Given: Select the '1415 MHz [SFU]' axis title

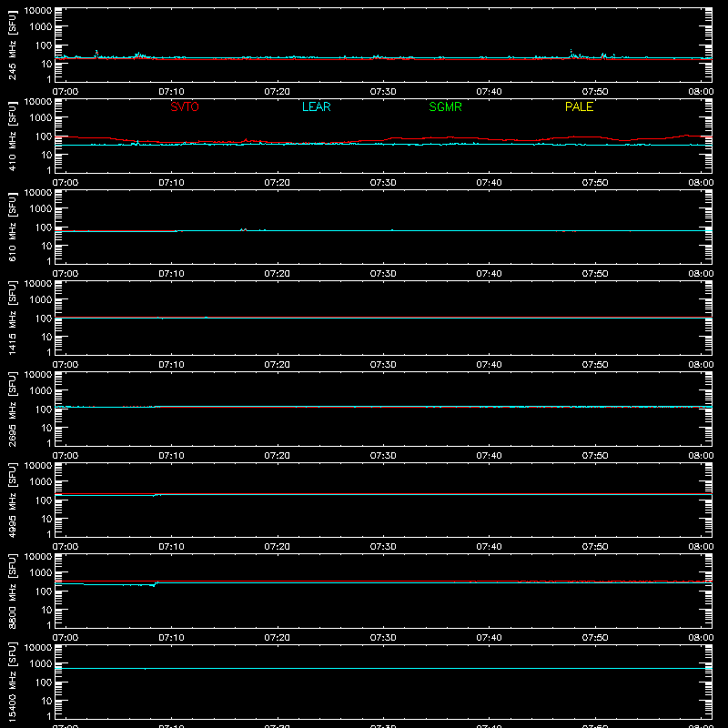Looking at the screenshot, I should tap(12, 318).
